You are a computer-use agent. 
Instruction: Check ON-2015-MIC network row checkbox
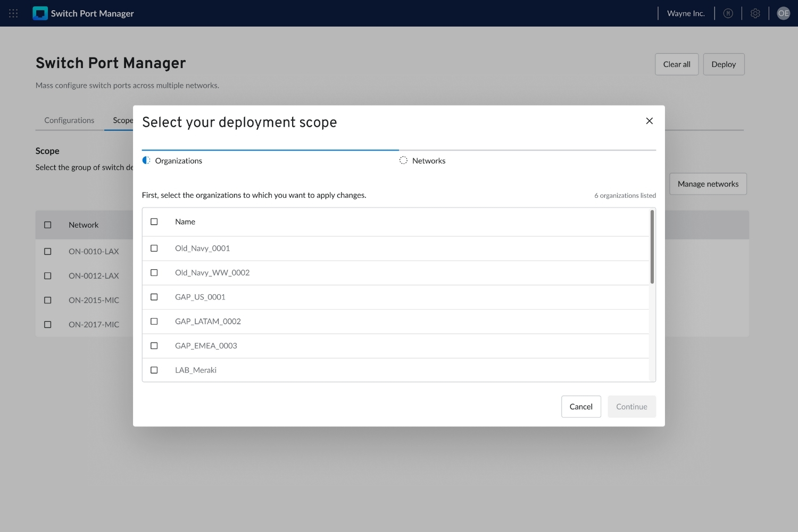pos(48,300)
